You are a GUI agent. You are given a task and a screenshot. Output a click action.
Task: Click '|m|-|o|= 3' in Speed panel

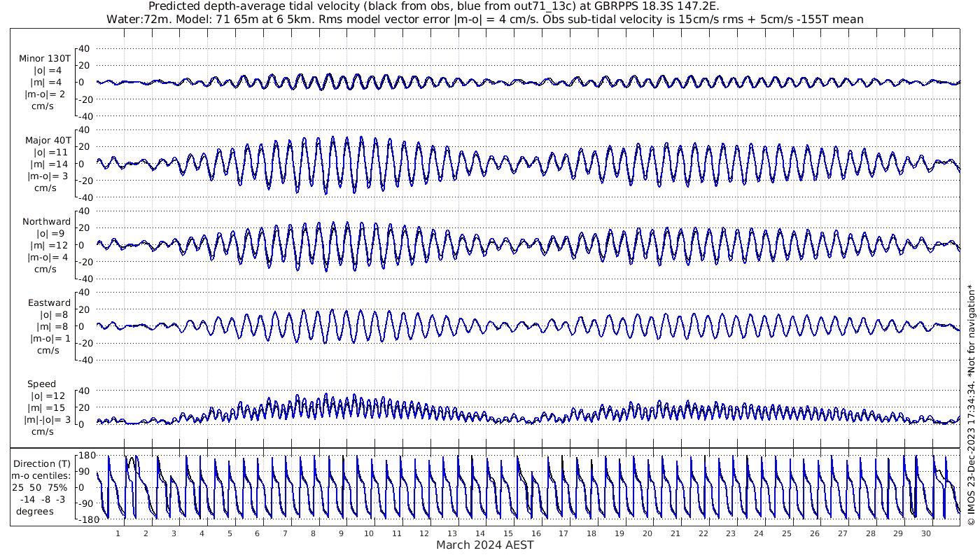(x=45, y=419)
